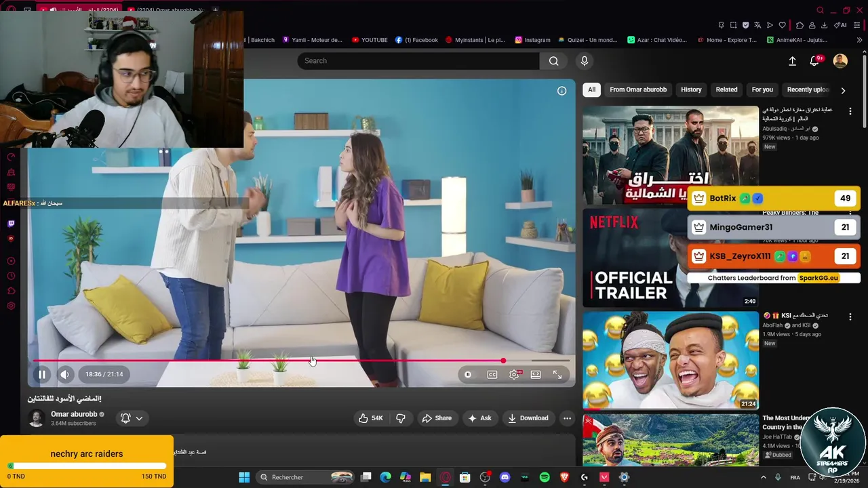Select the From Omar aburobb chip
868x488 pixels.
point(638,89)
